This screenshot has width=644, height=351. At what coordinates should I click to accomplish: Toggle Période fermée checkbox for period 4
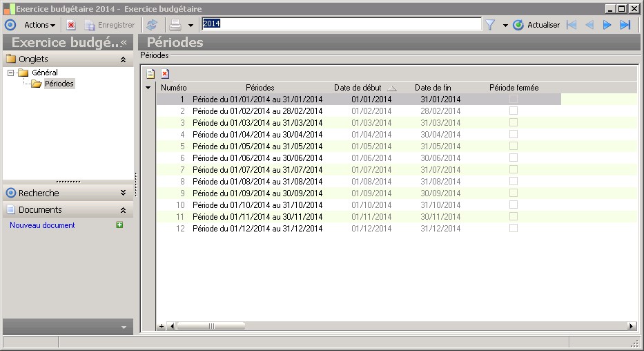click(x=514, y=134)
